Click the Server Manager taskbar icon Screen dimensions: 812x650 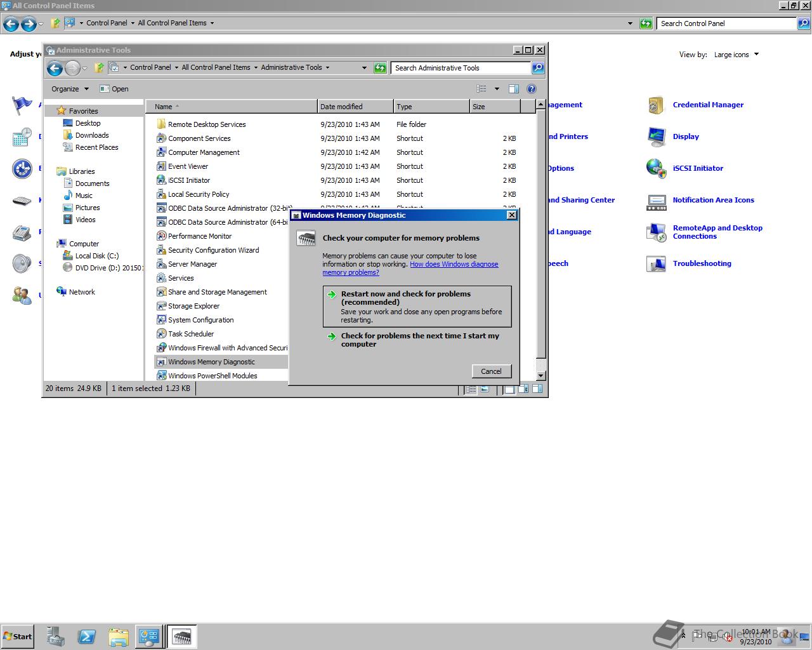[56, 637]
